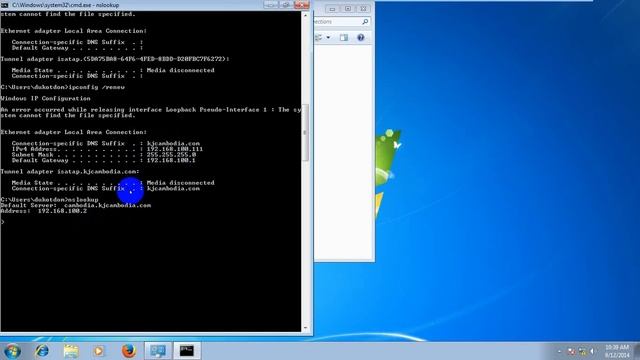Image resolution: width=640 pixels, height=360 pixels.
Task: Click the Command Prompt scrollbar down arrow
Action: [x=305, y=328]
